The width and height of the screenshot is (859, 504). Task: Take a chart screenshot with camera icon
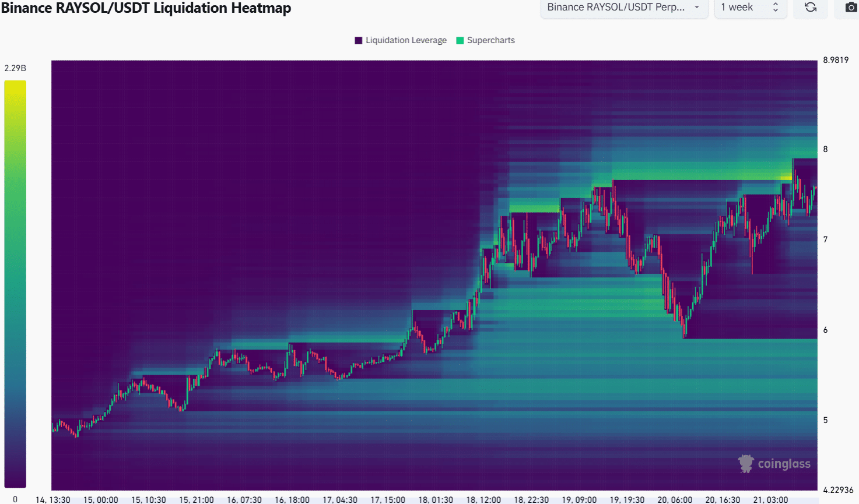[851, 8]
